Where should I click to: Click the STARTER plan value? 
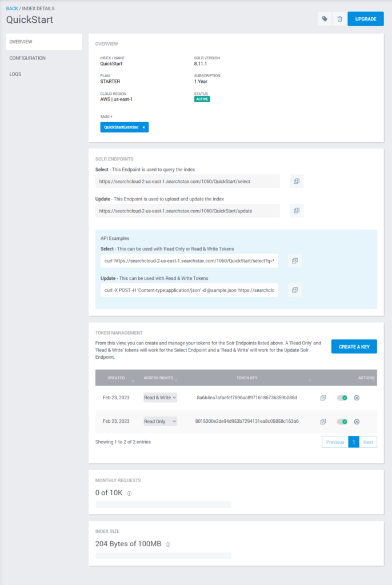click(x=110, y=81)
